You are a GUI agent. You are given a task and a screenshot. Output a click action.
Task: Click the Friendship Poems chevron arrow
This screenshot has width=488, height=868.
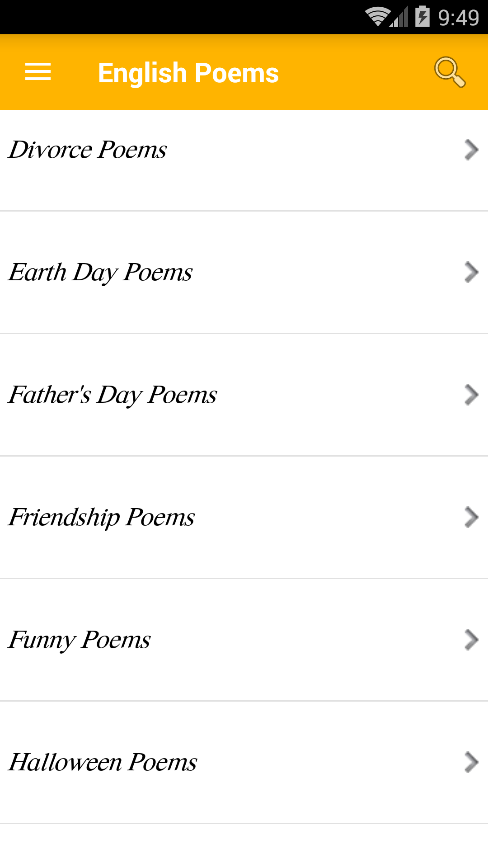coord(471,517)
